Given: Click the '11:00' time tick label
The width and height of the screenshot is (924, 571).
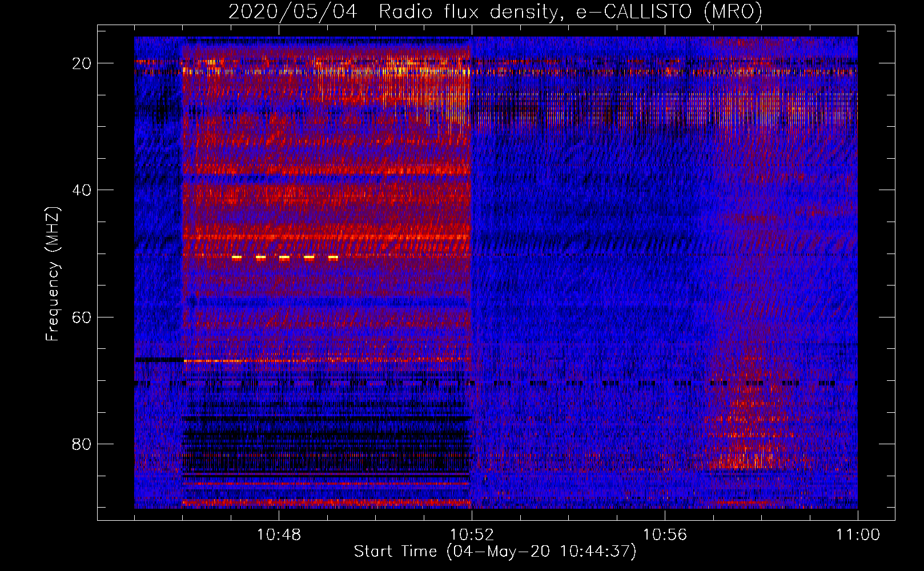Looking at the screenshot, I should 858,535.
